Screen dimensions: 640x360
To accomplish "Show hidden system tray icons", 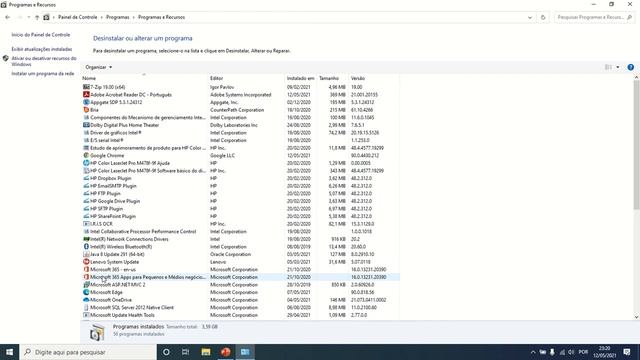I will (x=533, y=352).
